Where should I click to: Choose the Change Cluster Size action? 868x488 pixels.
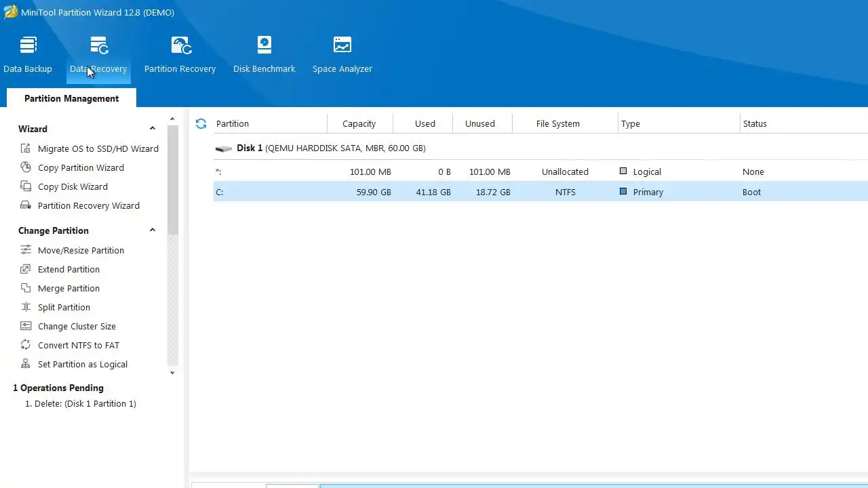point(77,326)
